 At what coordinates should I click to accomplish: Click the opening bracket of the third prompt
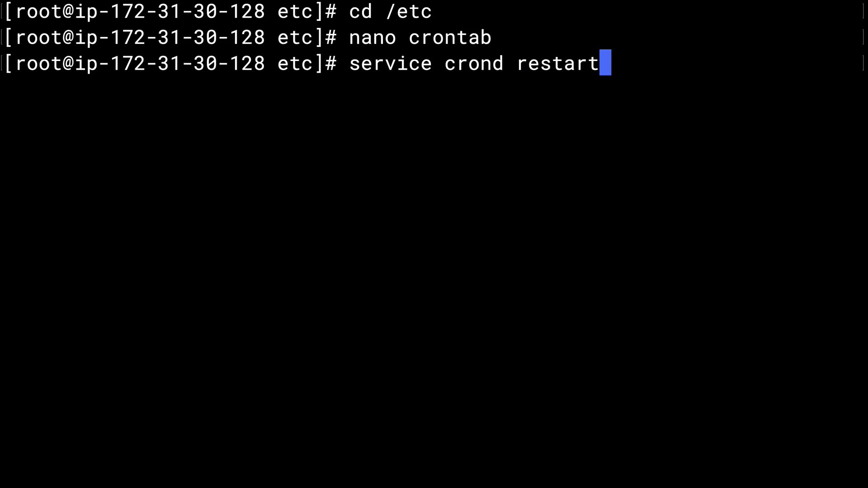click(x=8, y=63)
